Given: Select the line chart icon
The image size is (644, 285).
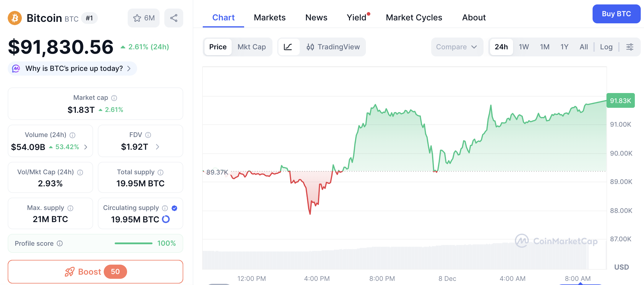Looking at the screenshot, I should coord(289,47).
